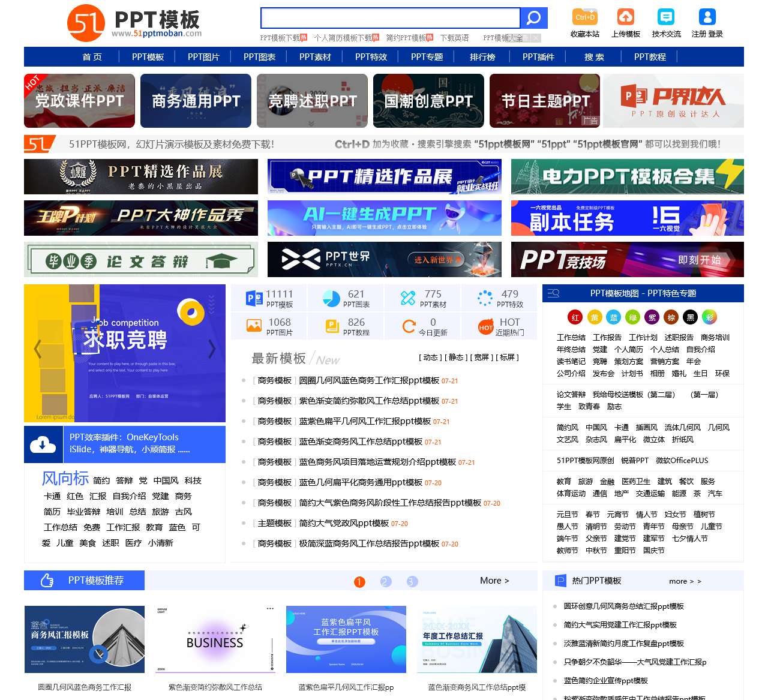Switch to recommendation page 3
768x700 pixels.
pyautogui.click(x=412, y=582)
